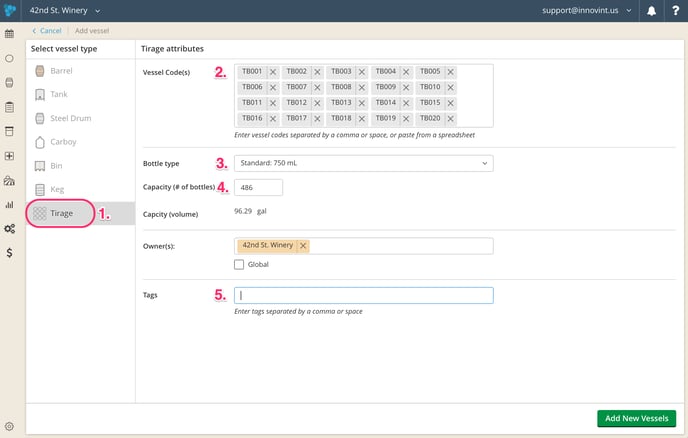The height and width of the screenshot is (438, 688).
Task: Click the notification bell icon
Action: [652, 11]
